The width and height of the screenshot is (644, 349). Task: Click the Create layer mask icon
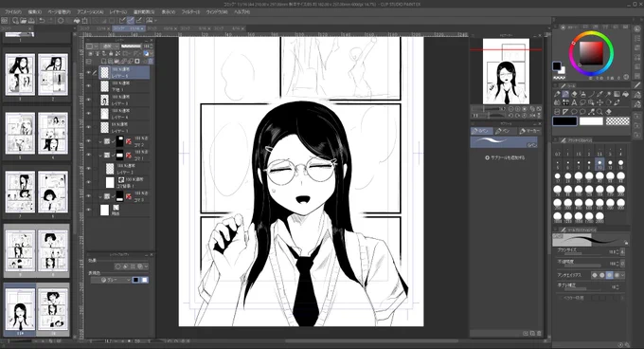(137, 62)
